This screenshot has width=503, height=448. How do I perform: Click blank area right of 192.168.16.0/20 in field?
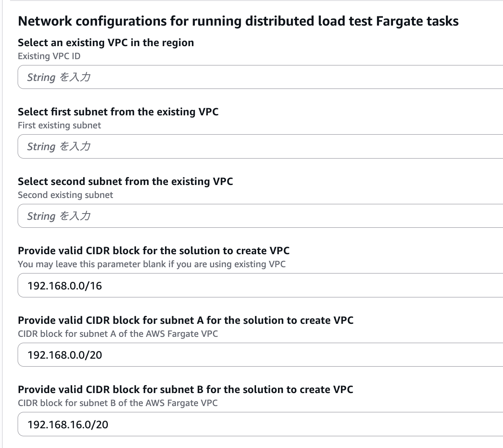point(294,425)
